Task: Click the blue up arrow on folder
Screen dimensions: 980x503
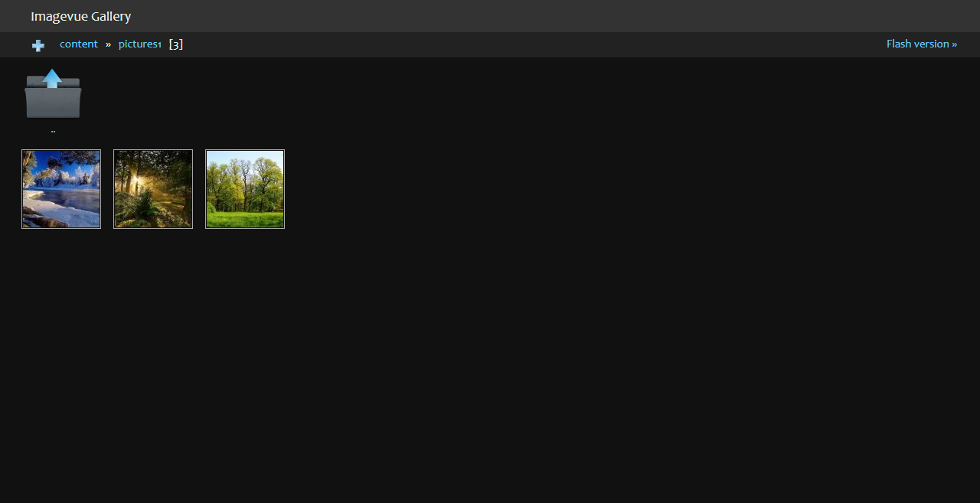Action: 52,78
